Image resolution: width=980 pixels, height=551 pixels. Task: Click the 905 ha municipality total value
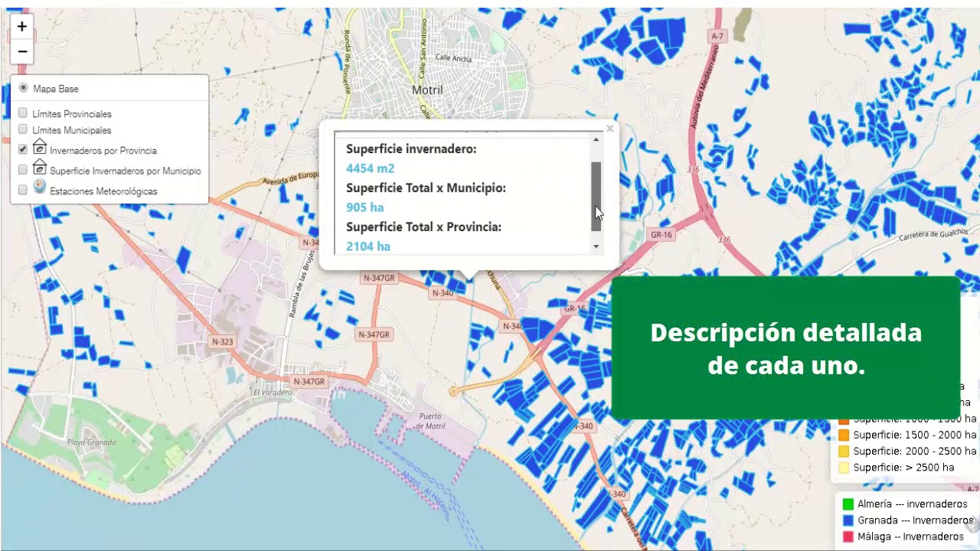pos(364,207)
